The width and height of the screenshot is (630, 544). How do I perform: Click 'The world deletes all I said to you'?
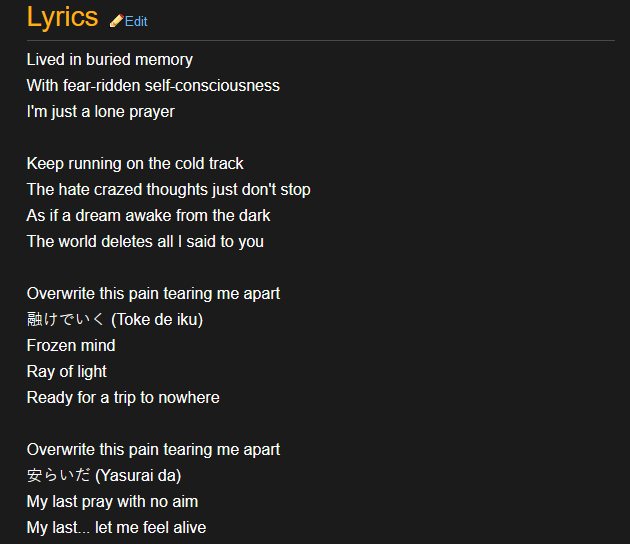[145, 242]
